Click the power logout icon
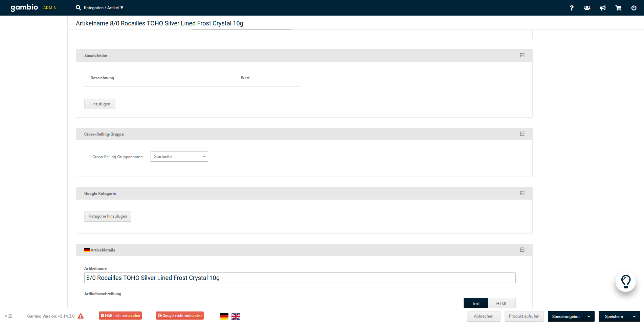This screenshot has width=644, height=324. tap(634, 8)
